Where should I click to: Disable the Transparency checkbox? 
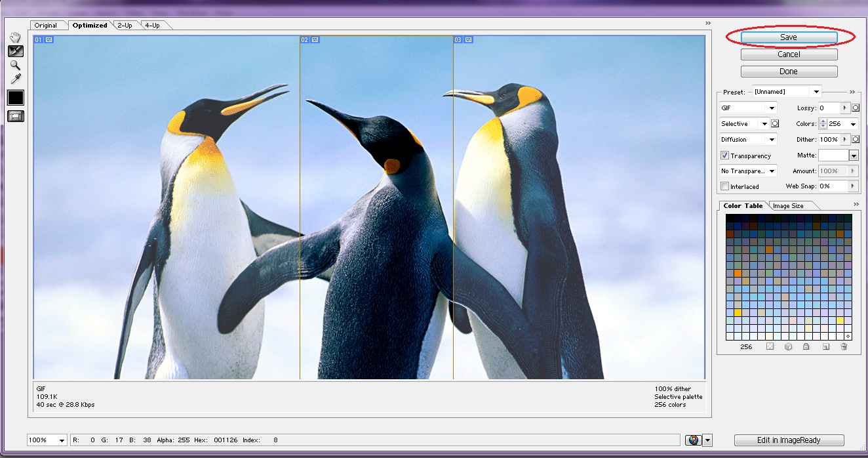click(x=725, y=156)
